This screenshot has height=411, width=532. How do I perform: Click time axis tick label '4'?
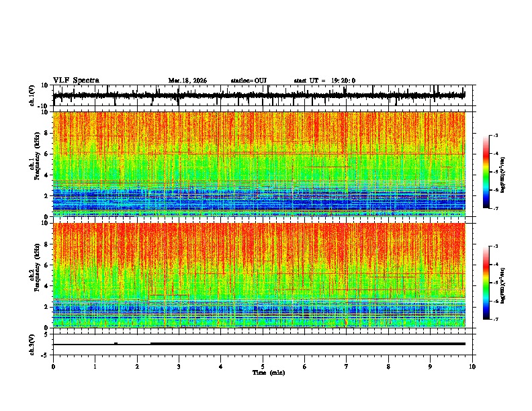[221, 367]
